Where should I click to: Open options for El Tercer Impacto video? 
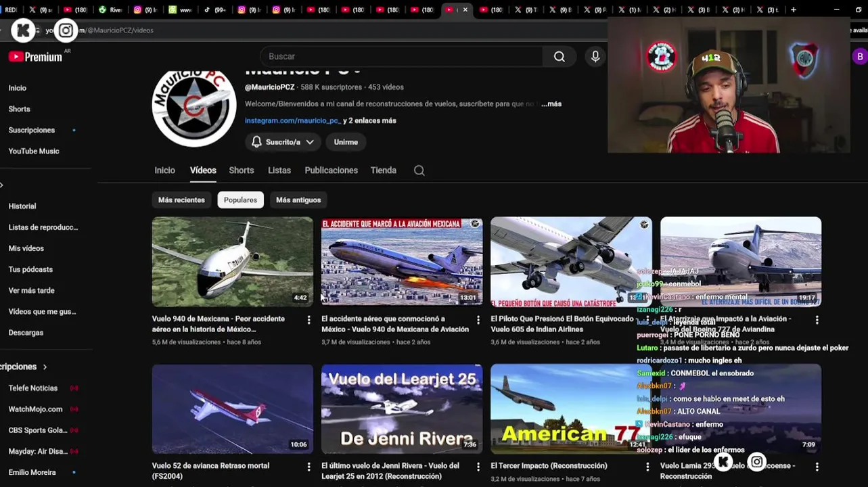647,467
